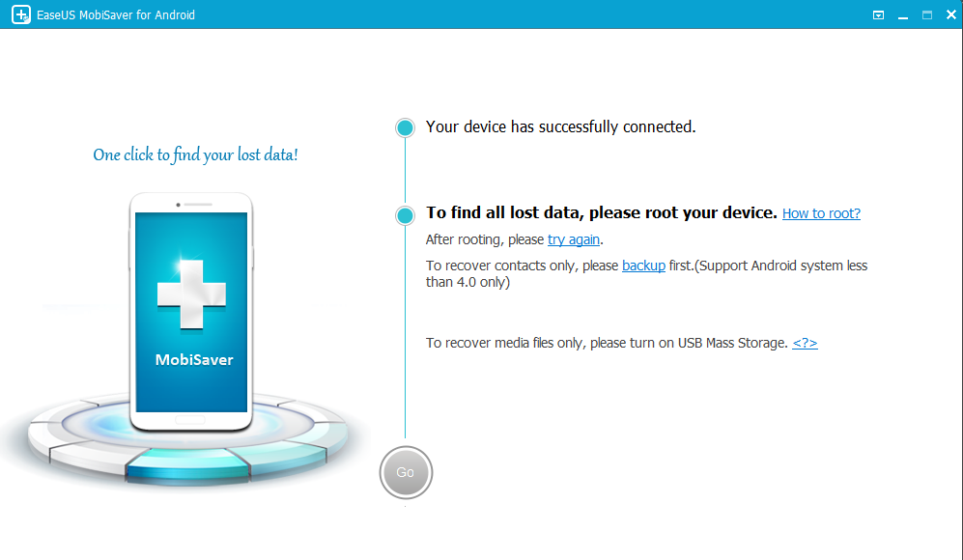963x560 pixels.
Task: Open the title bar dropdown menu icon
Action: [878, 14]
